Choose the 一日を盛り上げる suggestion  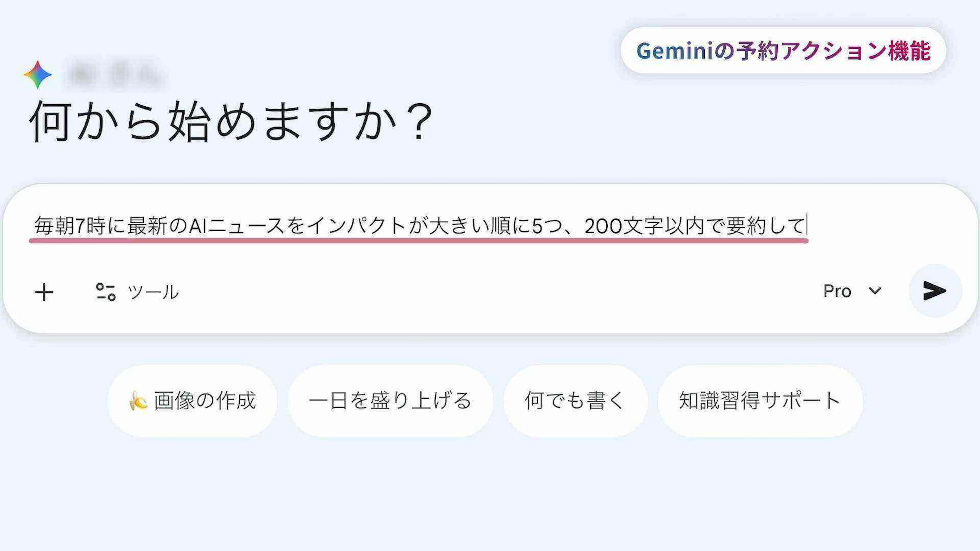pos(390,401)
